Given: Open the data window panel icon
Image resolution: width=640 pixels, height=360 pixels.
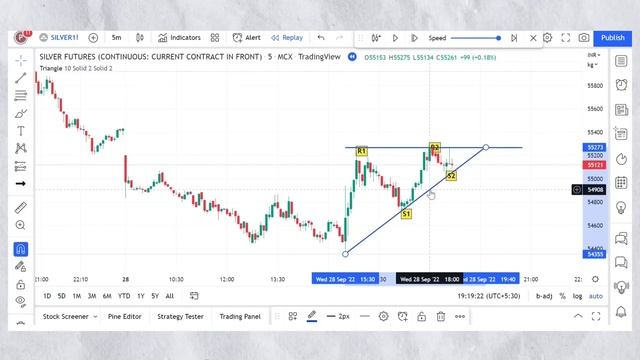Looking at the screenshot, I should (x=621, y=133).
